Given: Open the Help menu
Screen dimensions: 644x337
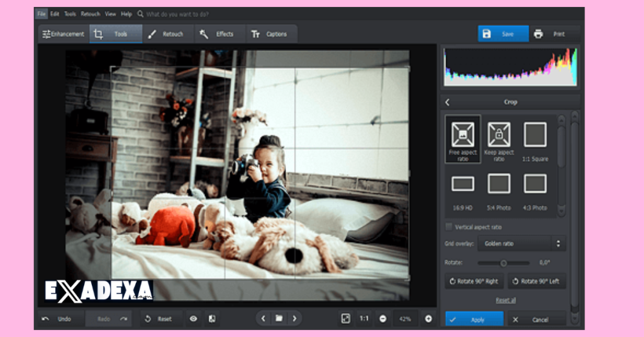Looking at the screenshot, I should pos(126,14).
